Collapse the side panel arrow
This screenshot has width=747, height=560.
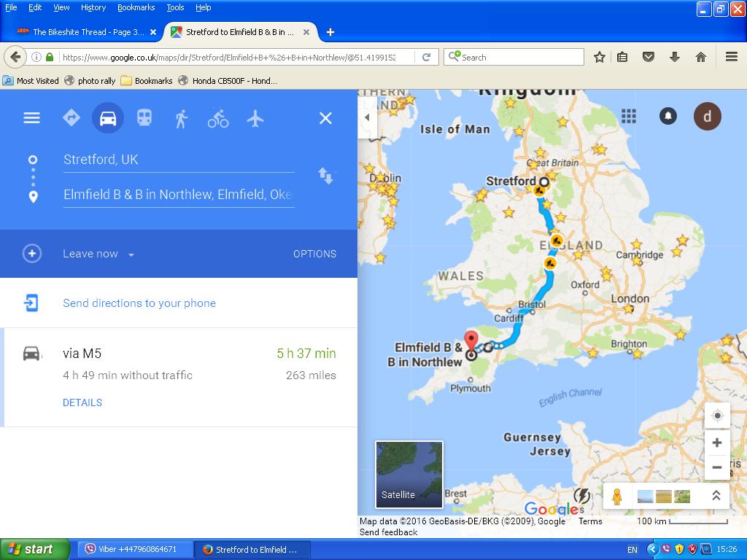click(368, 117)
